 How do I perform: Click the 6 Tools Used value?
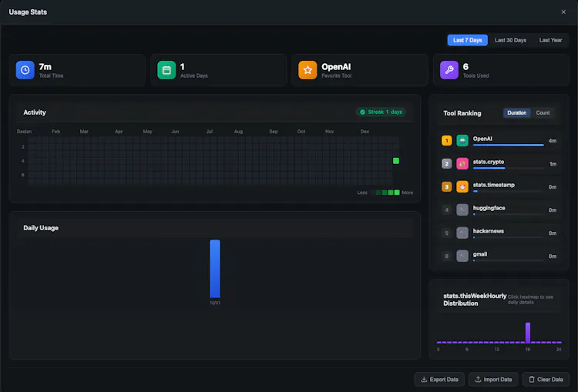465,67
